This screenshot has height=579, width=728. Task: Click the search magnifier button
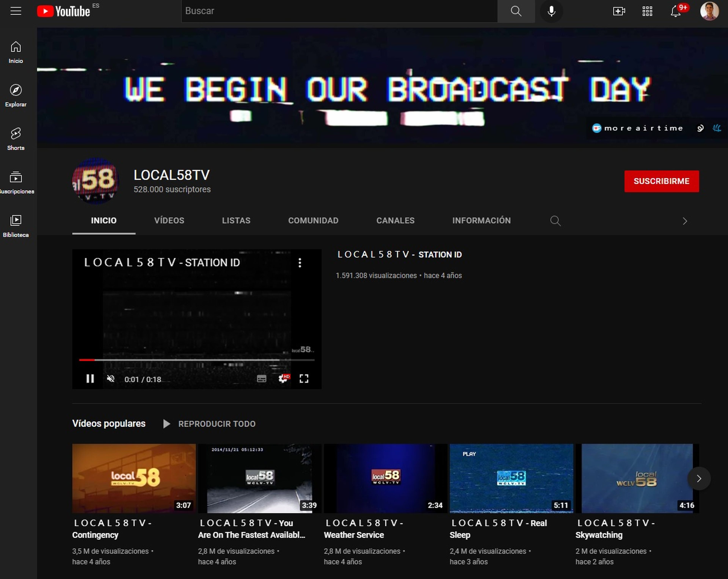coord(516,11)
